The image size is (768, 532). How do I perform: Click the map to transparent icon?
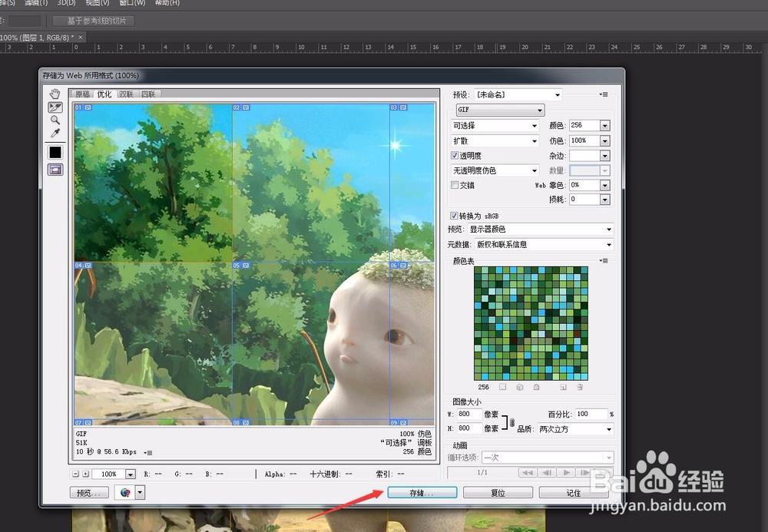pyautogui.click(x=502, y=387)
